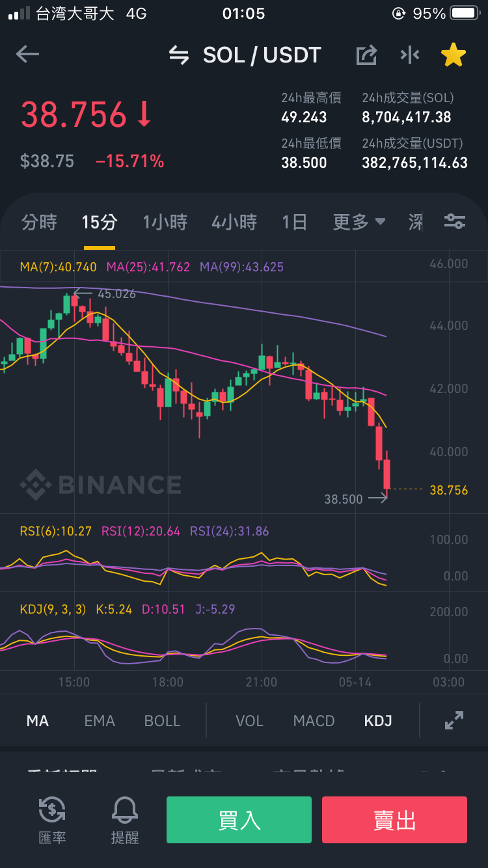Show the VOL sub-indicator
This screenshot has width=488, height=868.
pos(249,721)
